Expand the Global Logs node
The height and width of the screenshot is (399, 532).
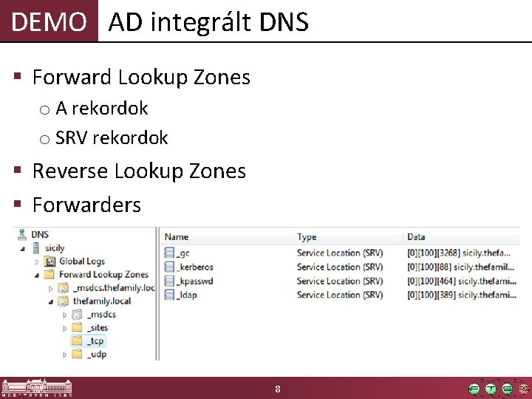(x=37, y=262)
